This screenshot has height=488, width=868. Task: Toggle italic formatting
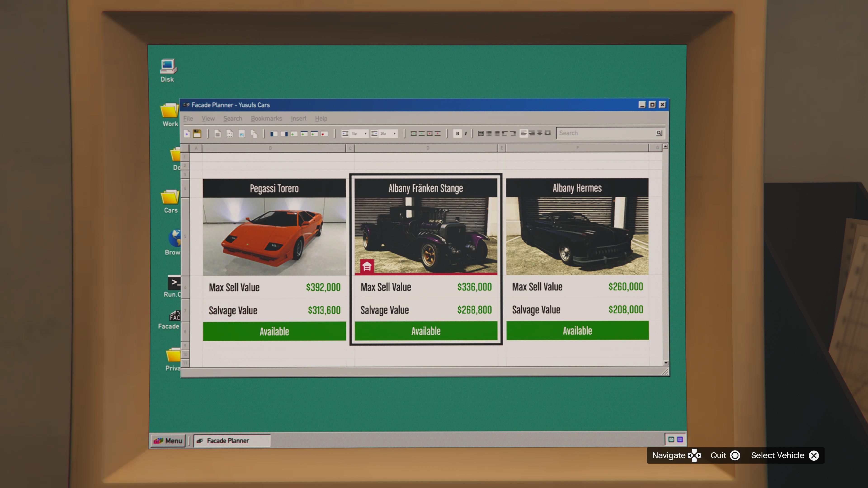(x=466, y=133)
